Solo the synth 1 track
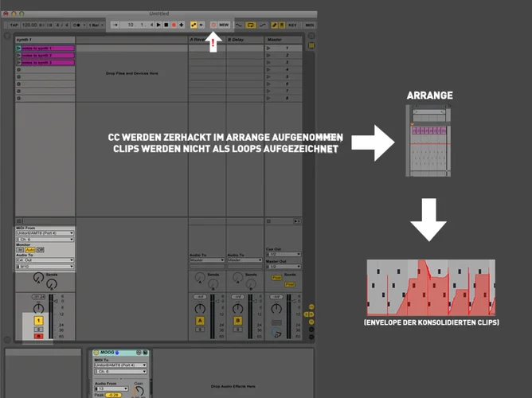Screen dimensions: 532x398 (38, 330)
